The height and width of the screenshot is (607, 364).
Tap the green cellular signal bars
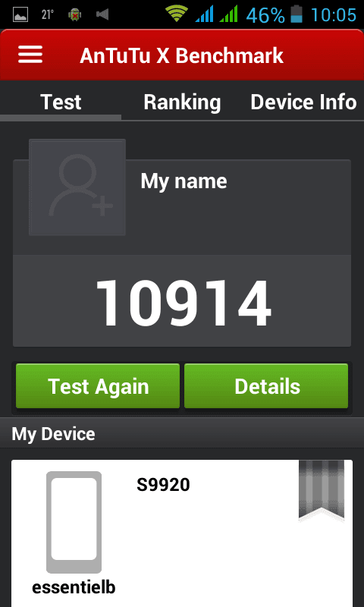(228, 14)
